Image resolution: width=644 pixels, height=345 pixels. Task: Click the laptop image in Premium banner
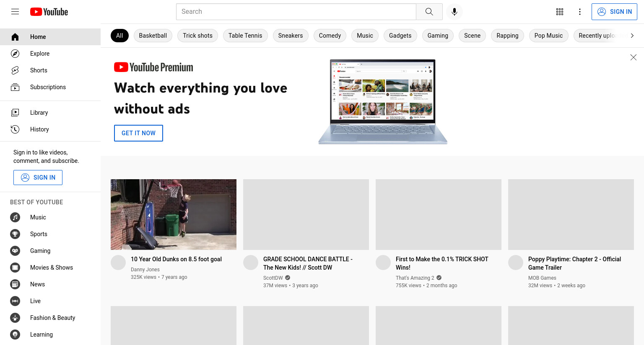click(x=383, y=102)
